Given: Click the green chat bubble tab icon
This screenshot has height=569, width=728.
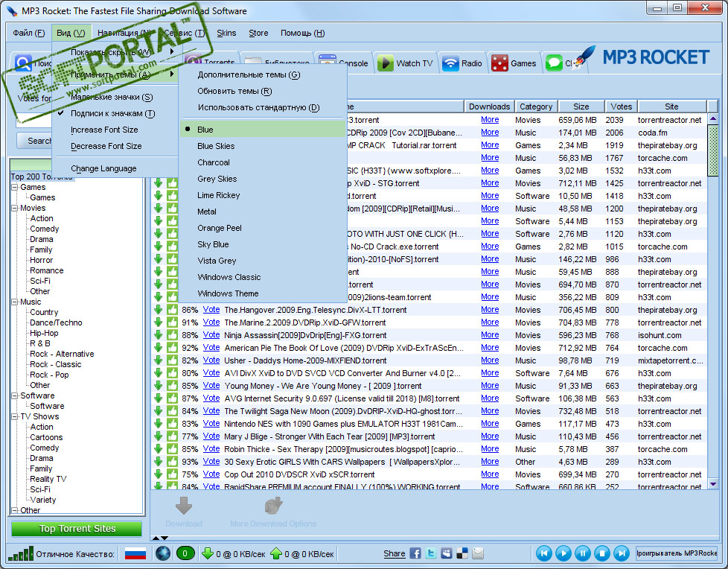Looking at the screenshot, I should coord(554,63).
